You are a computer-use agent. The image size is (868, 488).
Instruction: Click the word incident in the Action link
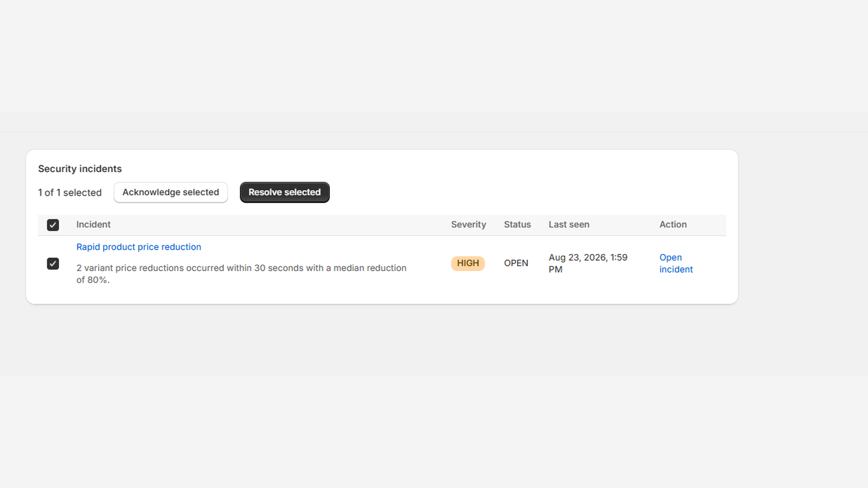pos(676,269)
